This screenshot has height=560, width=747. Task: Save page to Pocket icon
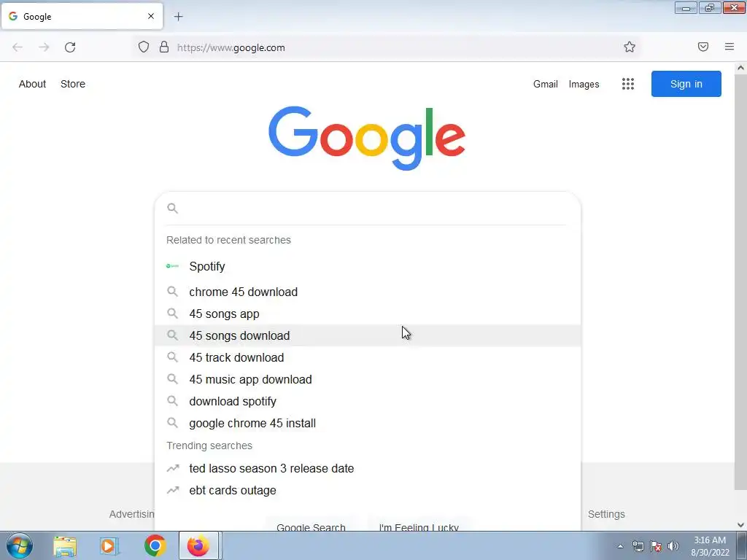pyautogui.click(x=703, y=47)
